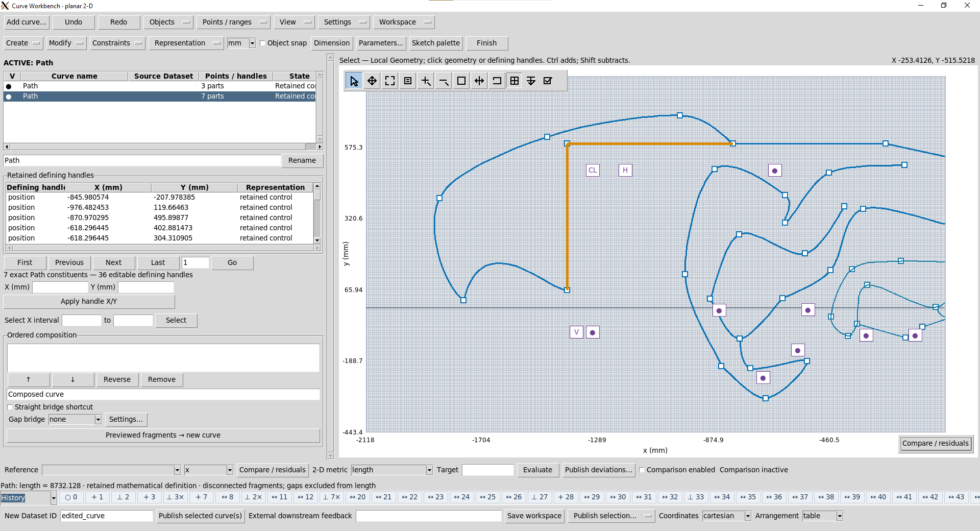Screen dimensions: 980x531
Task: Click the downward arrow with bars icon
Action: click(531, 81)
